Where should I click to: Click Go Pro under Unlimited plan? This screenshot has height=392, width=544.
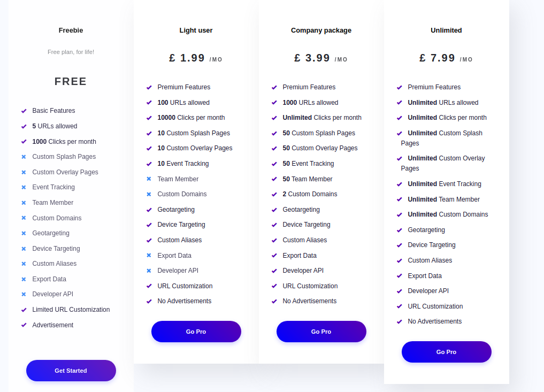[x=447, y=352]
